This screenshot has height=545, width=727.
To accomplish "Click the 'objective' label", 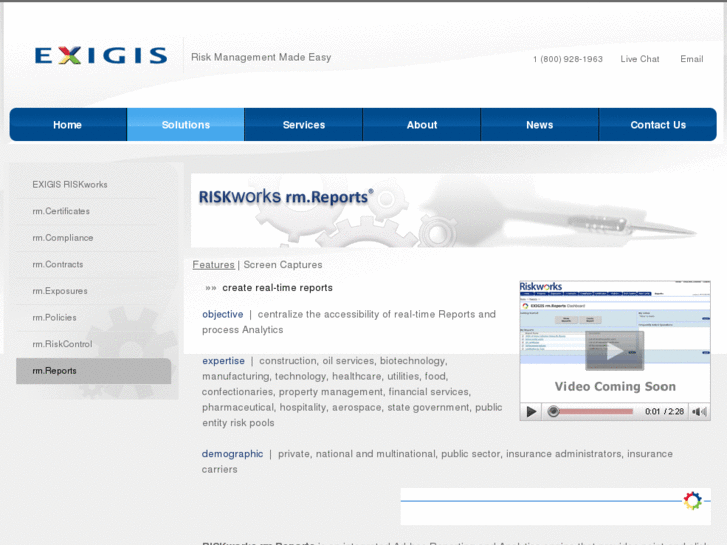I will 223,314.
